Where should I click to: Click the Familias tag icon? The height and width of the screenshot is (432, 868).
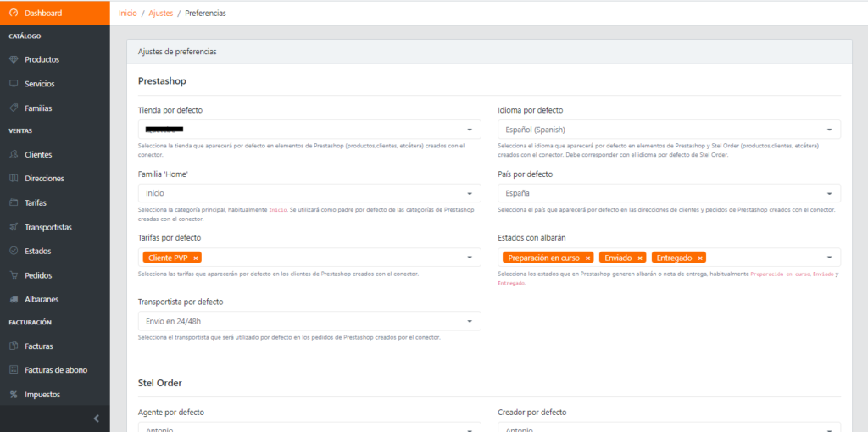click(14, 108)
